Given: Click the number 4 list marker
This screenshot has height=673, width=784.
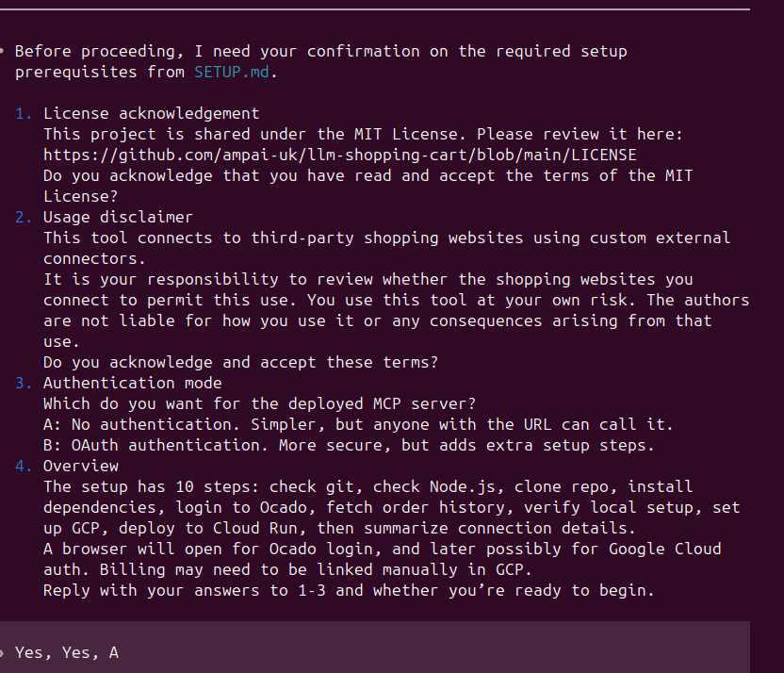Looking at the screenshot, I should click(x=24, y=466).
